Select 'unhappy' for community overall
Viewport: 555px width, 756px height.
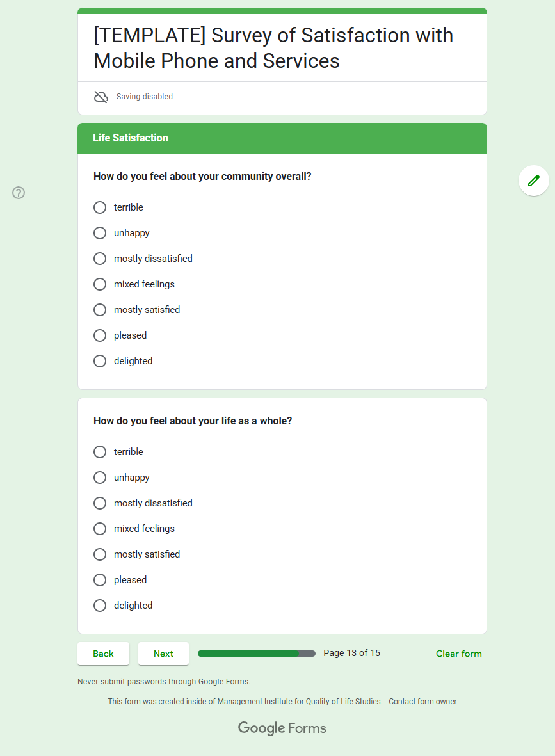100,233
